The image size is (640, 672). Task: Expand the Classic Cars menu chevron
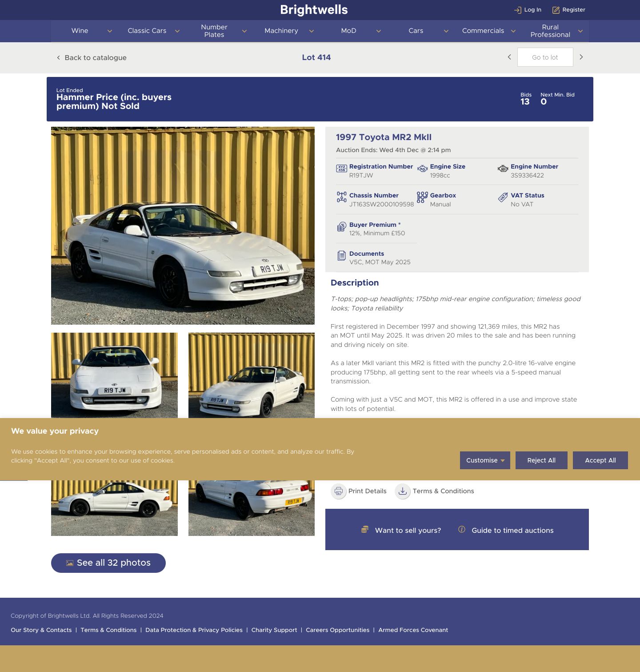click(x=177, y=31)
